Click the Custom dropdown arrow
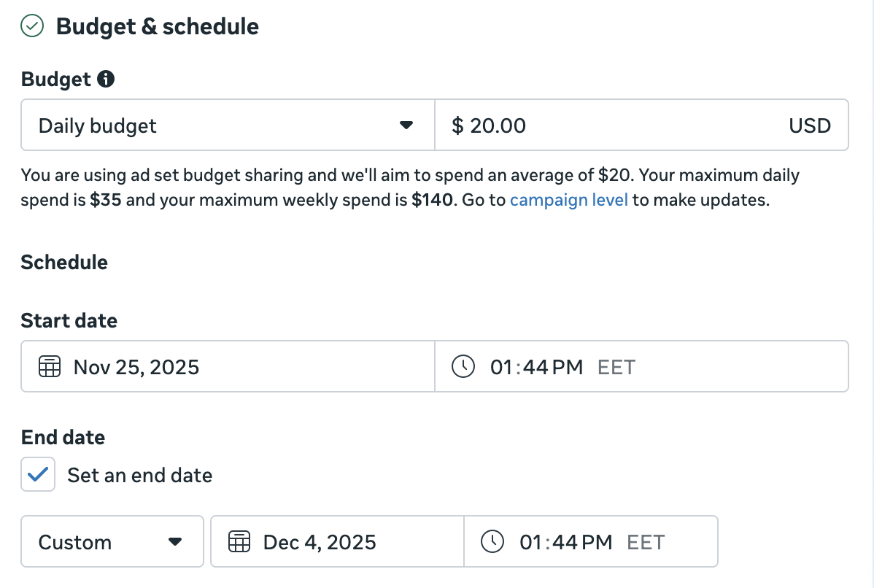Image resolution: width=874 pixels, height=588 pixels. (x=174, y=542)
